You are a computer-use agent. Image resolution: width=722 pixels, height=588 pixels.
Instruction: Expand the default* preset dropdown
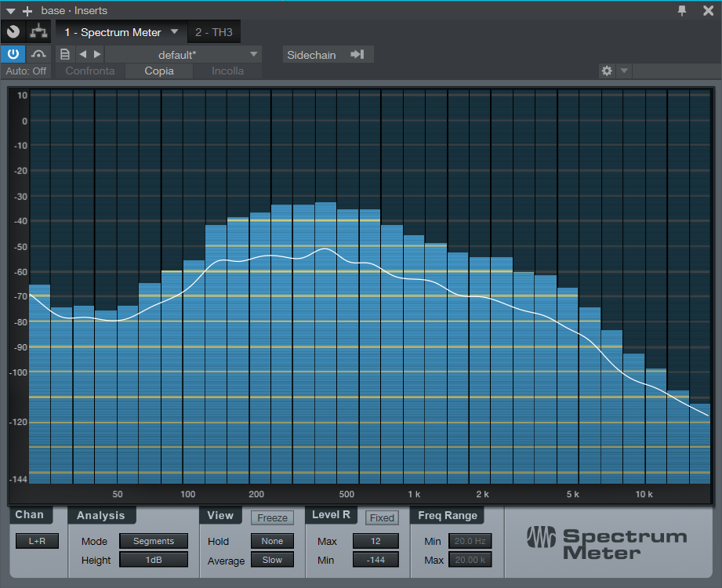coord(253,54)
